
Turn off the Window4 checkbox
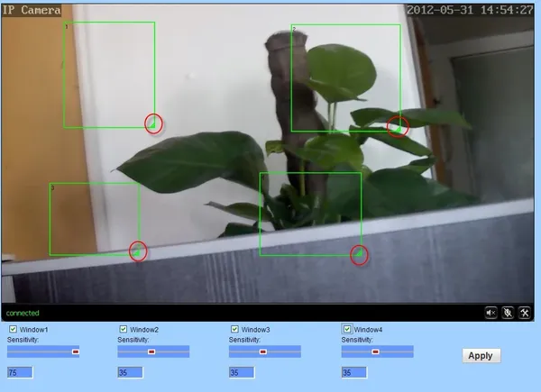click(347, 330)
